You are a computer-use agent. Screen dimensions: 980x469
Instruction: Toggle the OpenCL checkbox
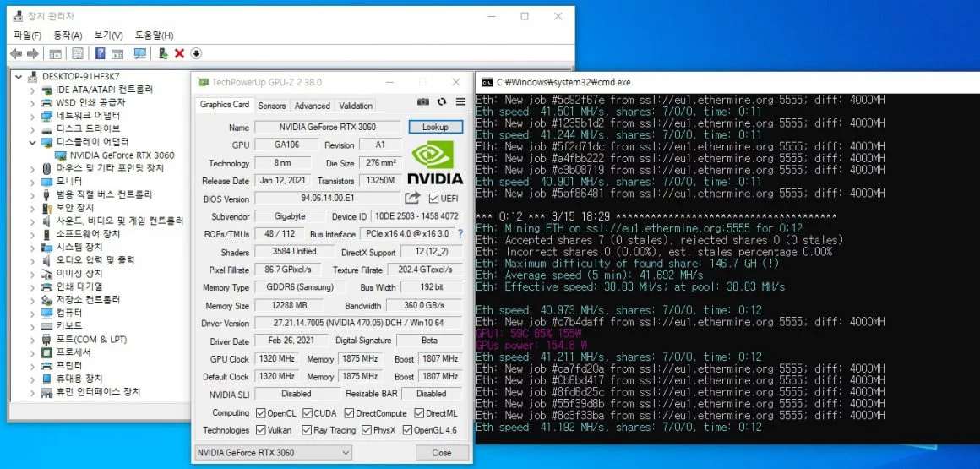(x=261, y=413)
